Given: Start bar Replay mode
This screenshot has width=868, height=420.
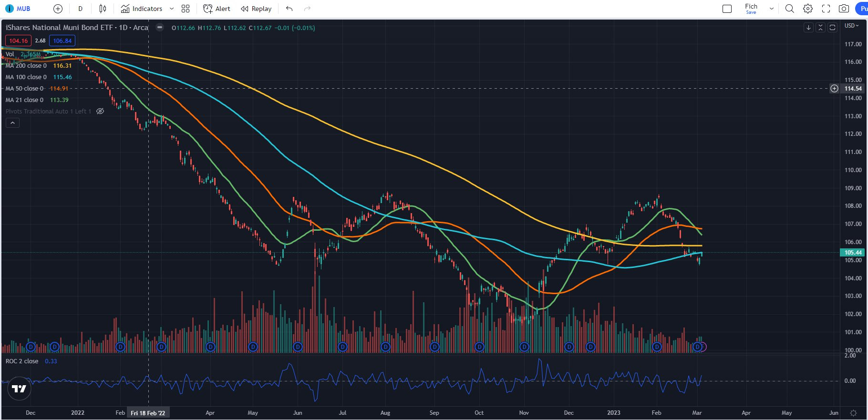Looking at the screenshot, I should 256,9.
